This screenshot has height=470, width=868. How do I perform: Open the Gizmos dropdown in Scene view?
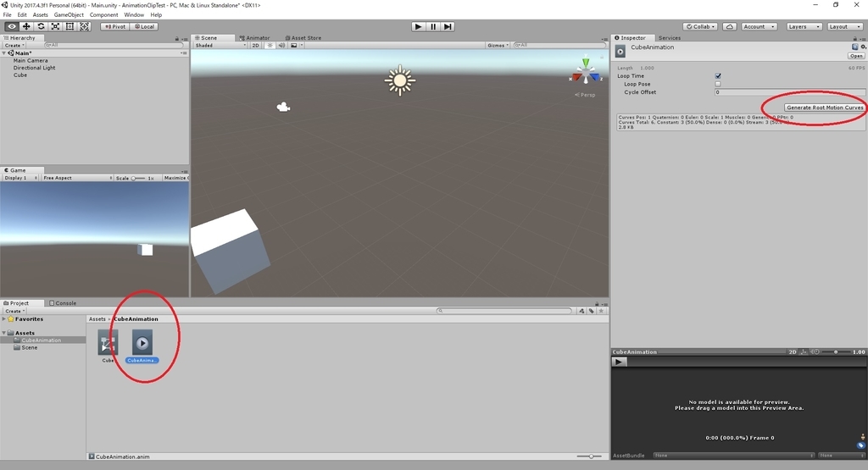tap(498, 46)
